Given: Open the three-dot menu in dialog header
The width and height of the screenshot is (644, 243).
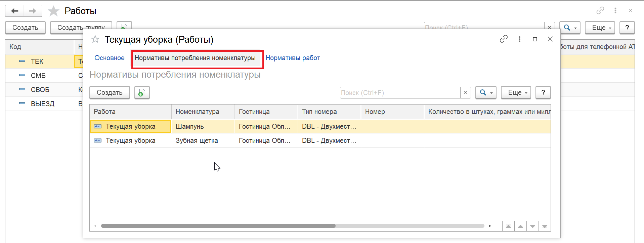Looking at the screenshot, I should click(x=519, y=39).
